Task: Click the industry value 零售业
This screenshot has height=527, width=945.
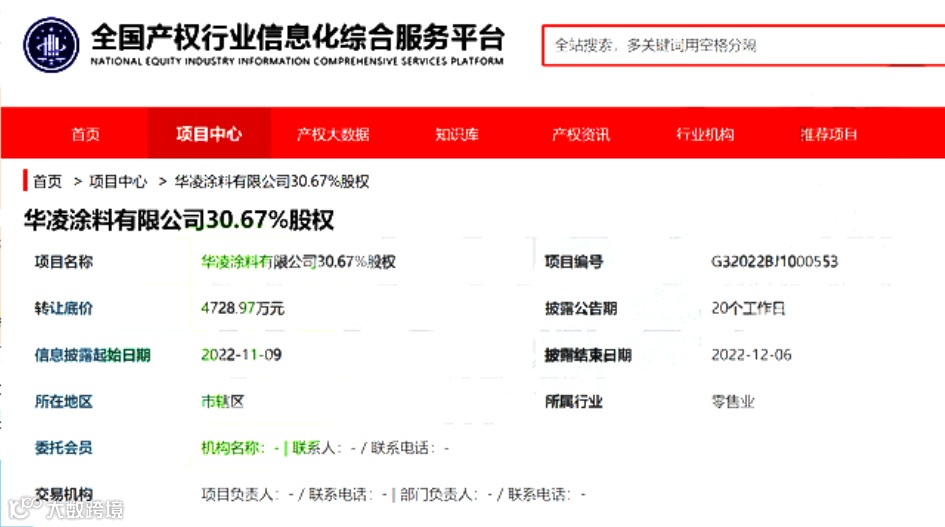Action: [733, 402]
